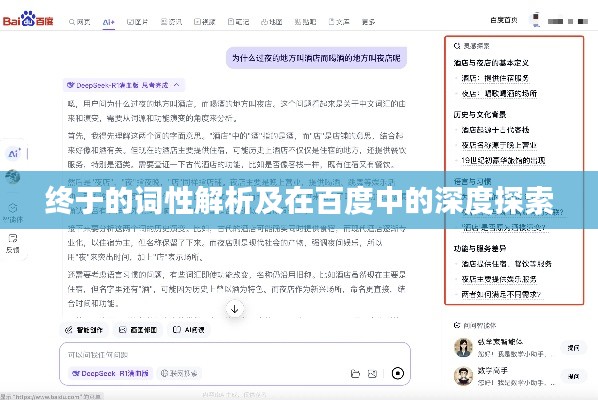
Task: Switch to the AI+ tab
Action: [x=109, y=22]
